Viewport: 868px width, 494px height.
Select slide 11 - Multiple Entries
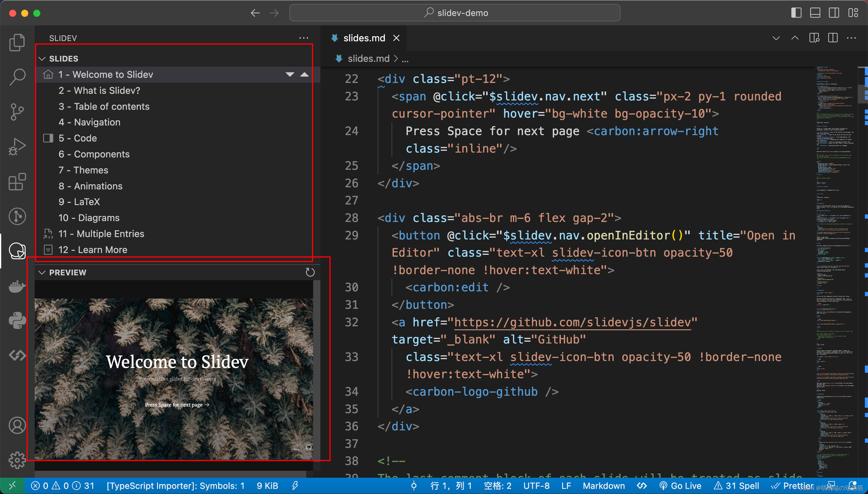click(x=178, y=233)
